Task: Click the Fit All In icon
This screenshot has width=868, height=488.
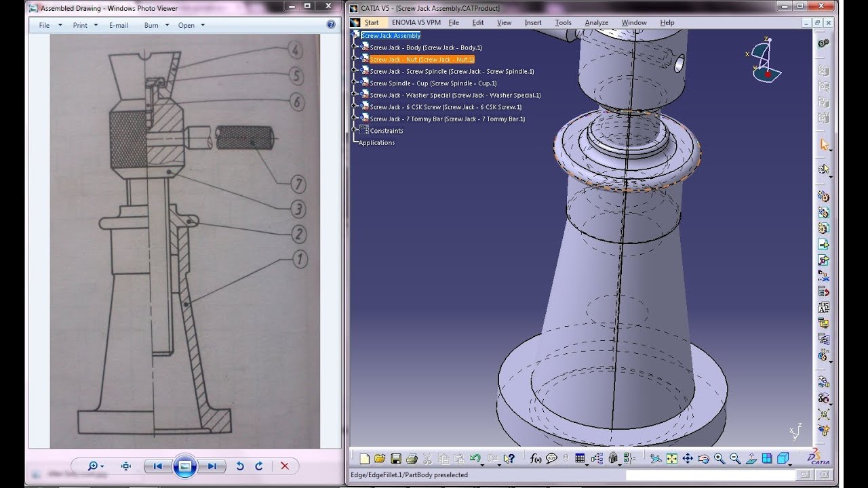Action: (671, 458)
